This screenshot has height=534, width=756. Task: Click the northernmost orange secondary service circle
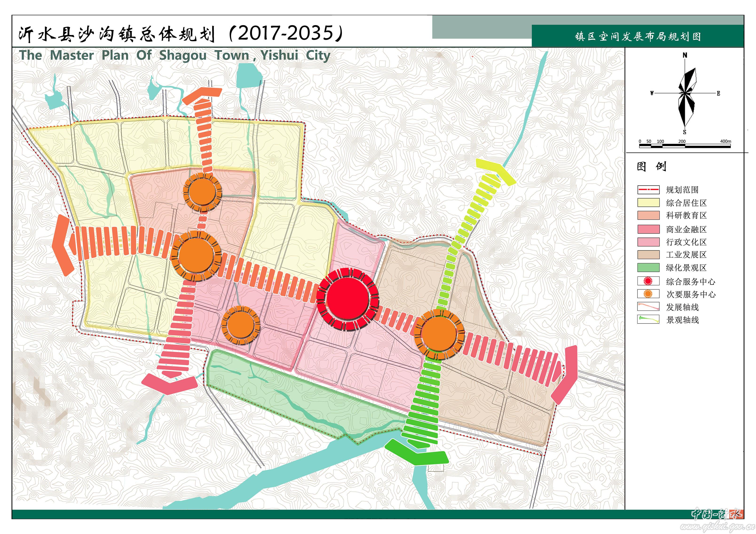click(202, 192)
